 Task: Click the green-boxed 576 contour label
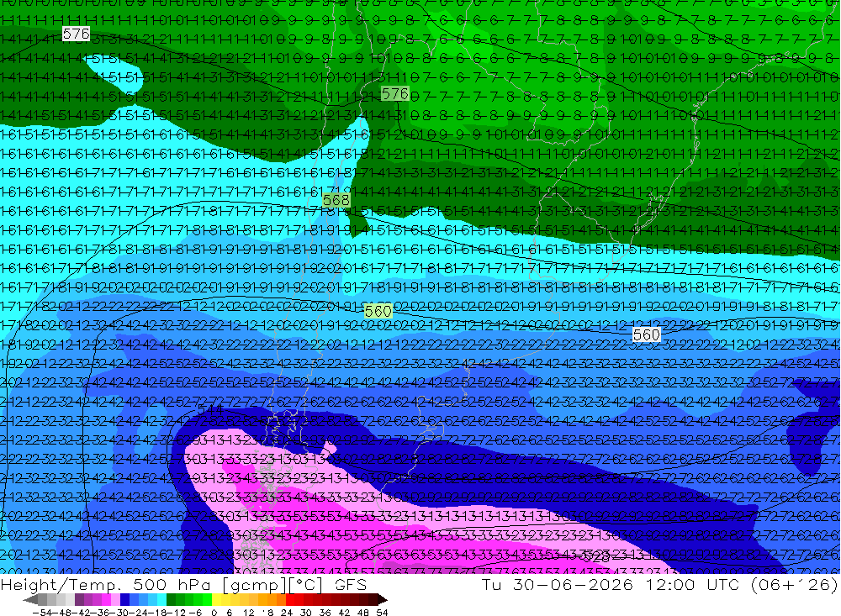[x=394, y=94]
